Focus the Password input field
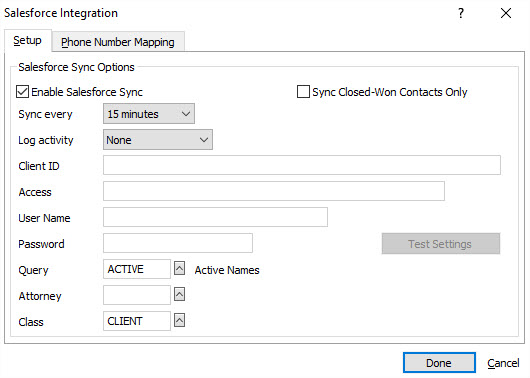 click(178, 243)
